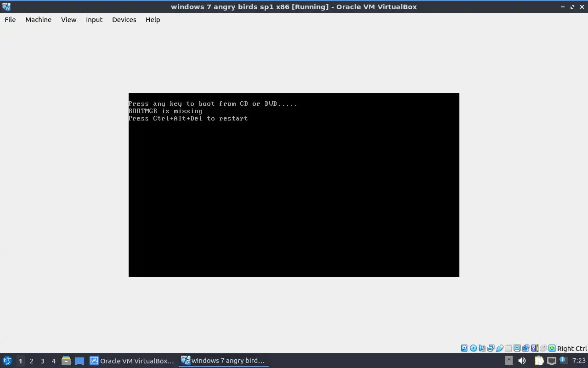Viewport: 588px width, 368px height.
Task: Click the recording status indicator icon
Action: pos(526,348)
